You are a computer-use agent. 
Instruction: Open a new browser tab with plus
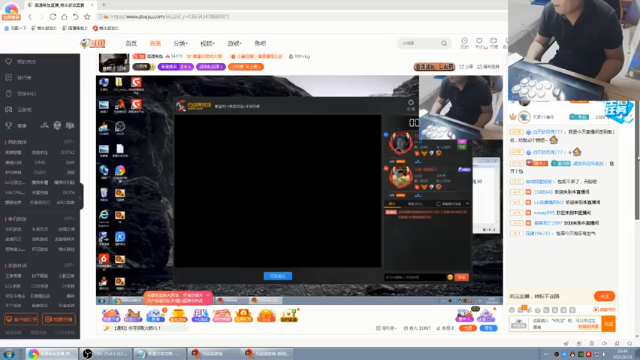pyautogui.click(x=103, y=5)
